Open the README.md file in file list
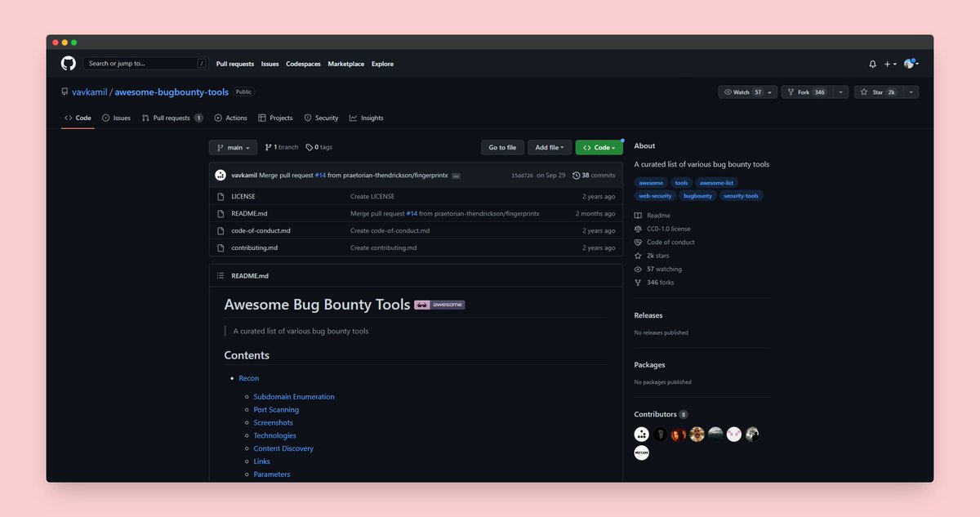The width and height of the screenshot is (980, 517). (249, 213)
